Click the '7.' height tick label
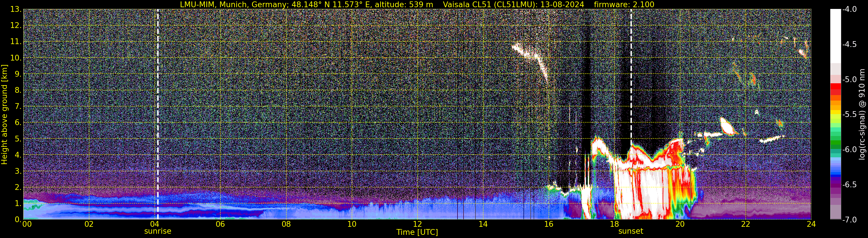This screenshot has width=868, height=238. click(18, 106)
